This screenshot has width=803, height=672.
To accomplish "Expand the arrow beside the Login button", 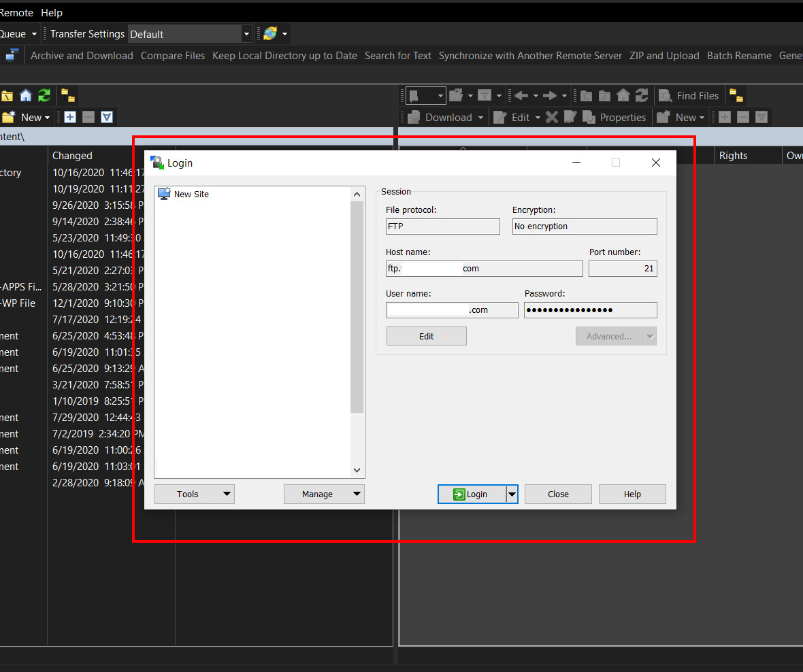I will click(x=512, y=494).
